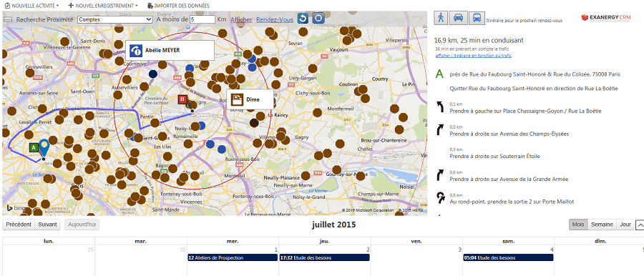
Task: Click the hatched brown pin near Le Raincy
Action: [x=254, y=122]
